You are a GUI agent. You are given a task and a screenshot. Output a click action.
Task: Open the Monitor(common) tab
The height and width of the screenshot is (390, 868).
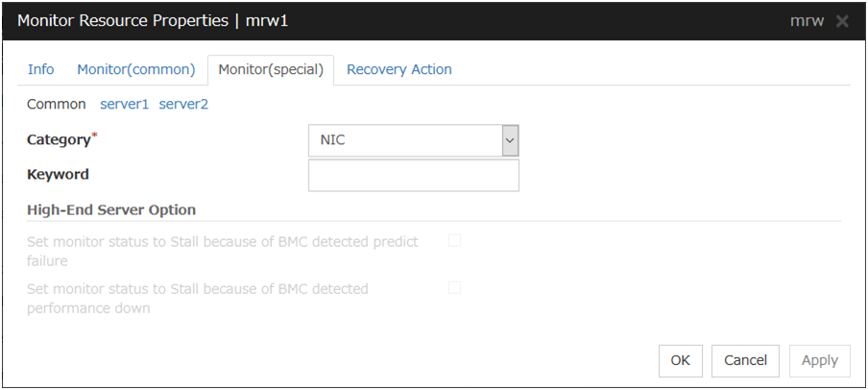tap(136, 69)
